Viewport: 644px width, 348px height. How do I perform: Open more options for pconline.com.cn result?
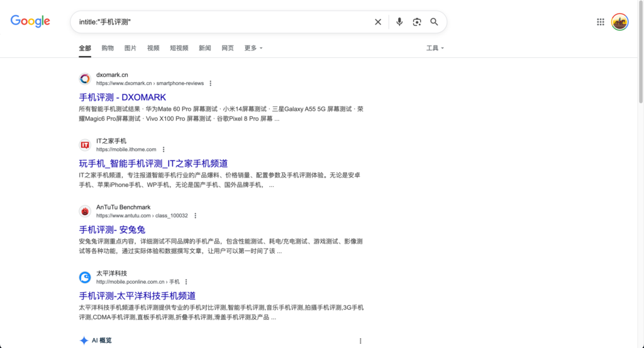pyautogui.click(x=186, y=282)
